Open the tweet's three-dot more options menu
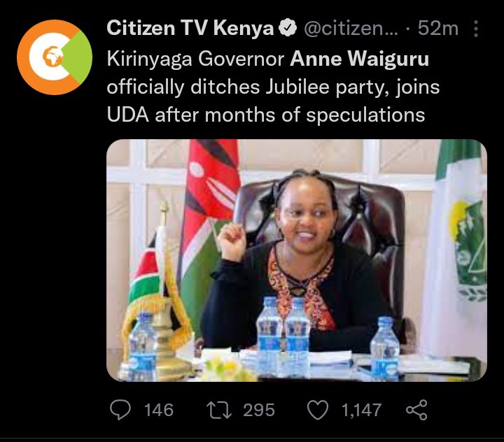 click(x=476, y=29)
